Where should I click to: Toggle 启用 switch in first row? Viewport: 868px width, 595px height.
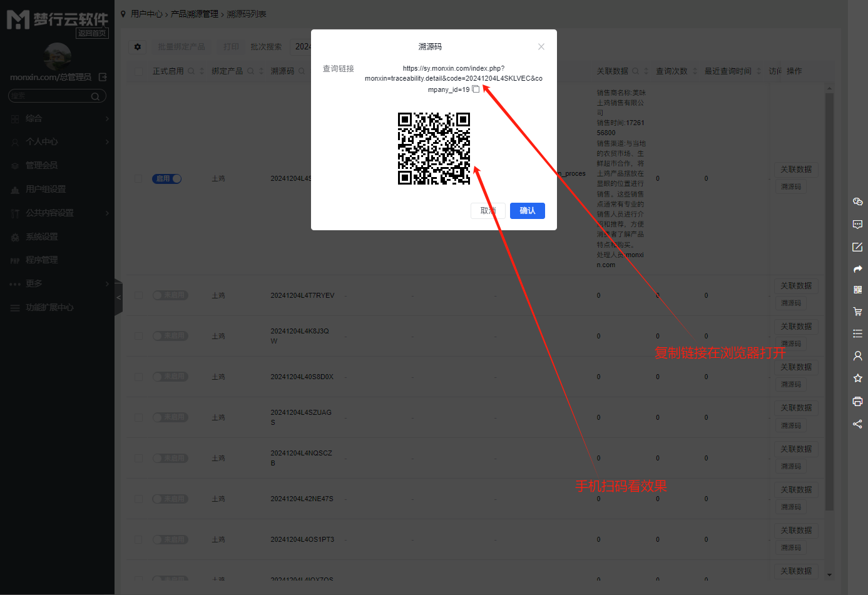click(x=167, y=179)
